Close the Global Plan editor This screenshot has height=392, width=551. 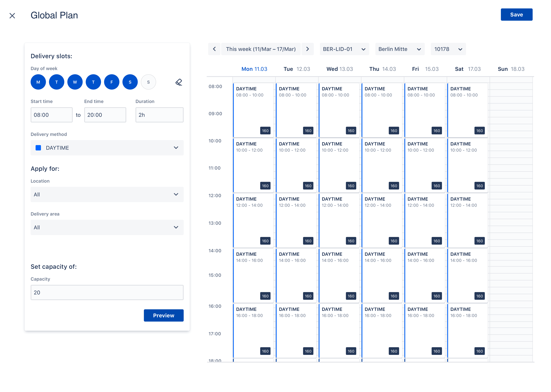(12, 16)
